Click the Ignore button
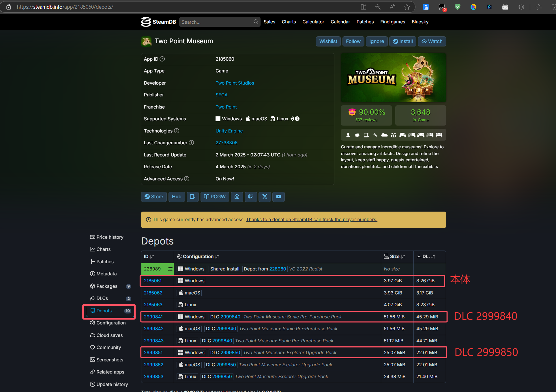The image size is (556, 392). tap(377, 41)
